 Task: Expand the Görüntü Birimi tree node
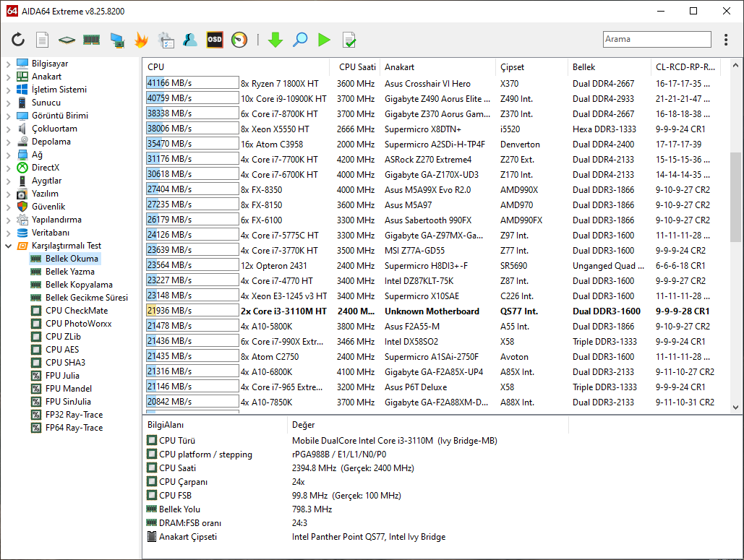click(8, 116)
